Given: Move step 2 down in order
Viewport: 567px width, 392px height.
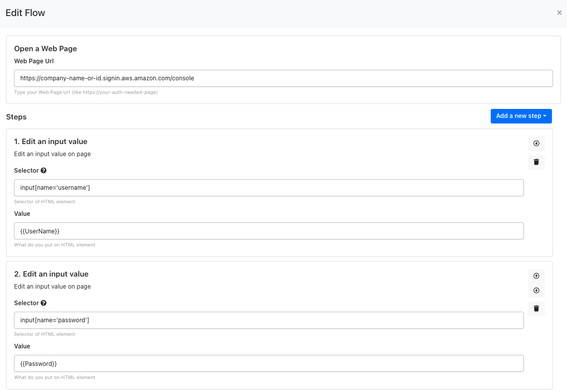Looking at the screenshot, I should pyautogui.click(x=536, y=290).
